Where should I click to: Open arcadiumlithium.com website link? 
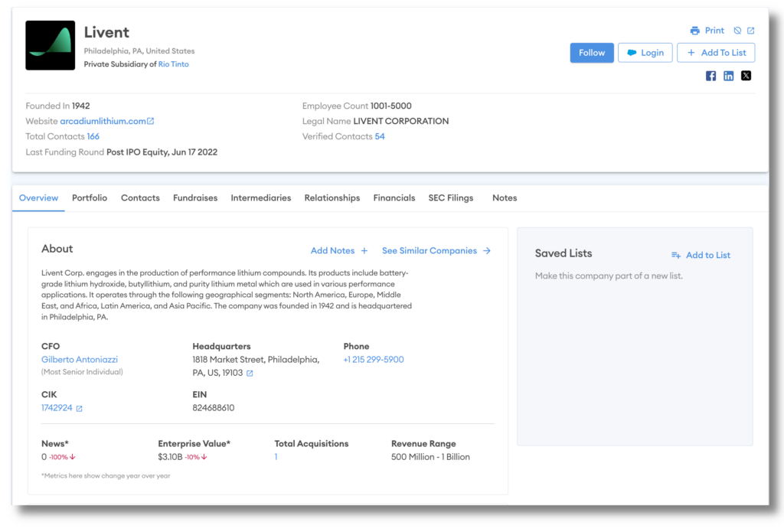tap(103, 121)
